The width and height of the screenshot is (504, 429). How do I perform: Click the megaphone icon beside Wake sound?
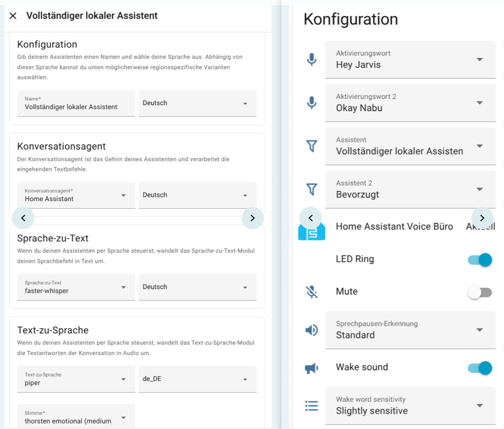pos(312,368)
